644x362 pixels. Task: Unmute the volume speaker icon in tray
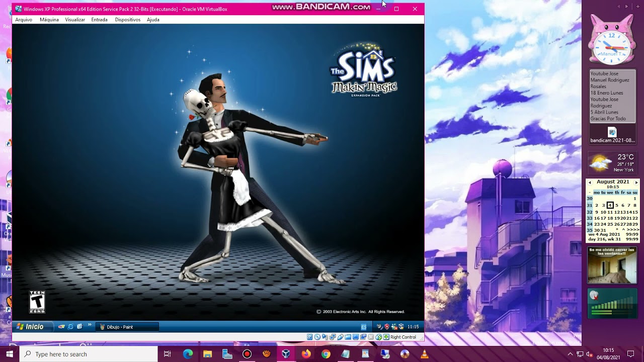point(590,354)
